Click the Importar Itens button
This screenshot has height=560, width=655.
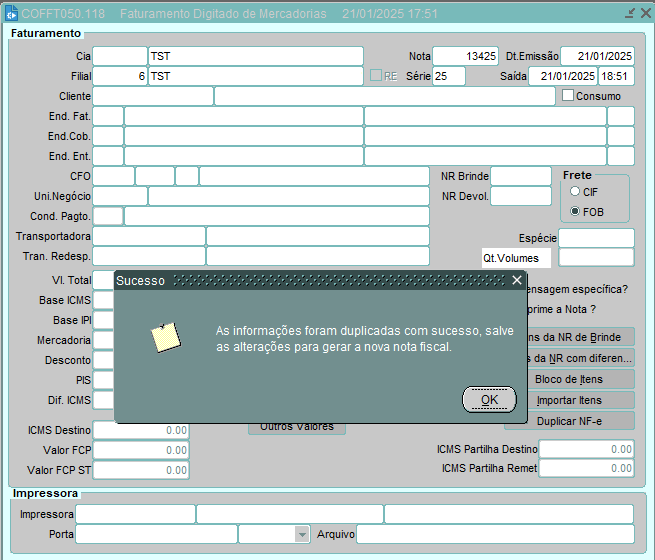[569, 400]
